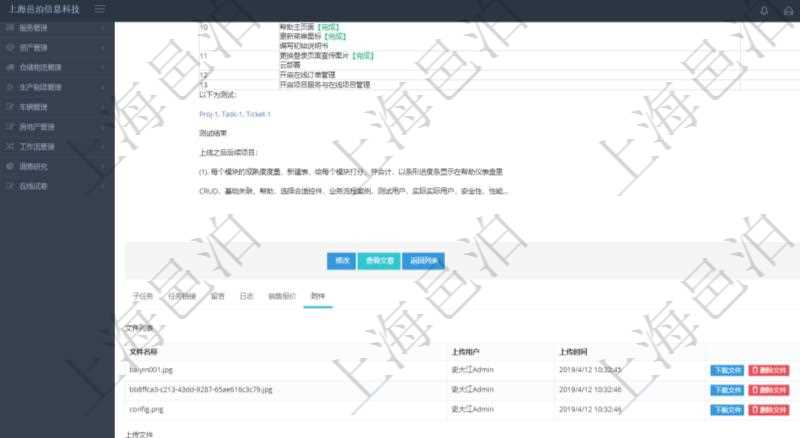The width and height of the screenshot is (800, 438).
Task: Open the Proj-1 link
Action: point(208,114)
